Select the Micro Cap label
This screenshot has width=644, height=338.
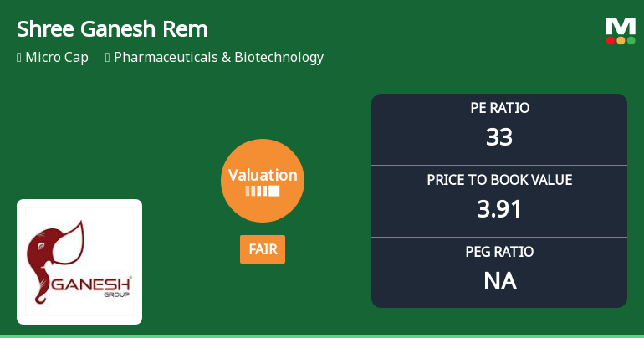point(57,58)
